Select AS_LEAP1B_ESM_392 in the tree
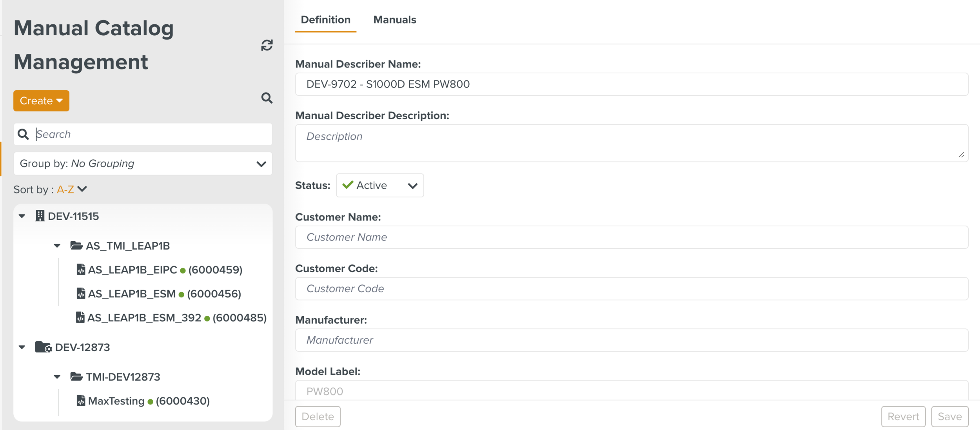 pos(144,317)
